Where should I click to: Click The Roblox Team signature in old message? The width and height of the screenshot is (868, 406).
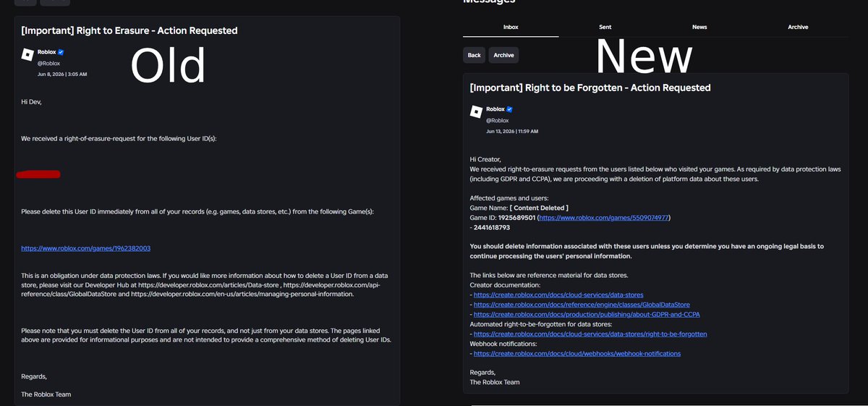[x=46, y=394]
